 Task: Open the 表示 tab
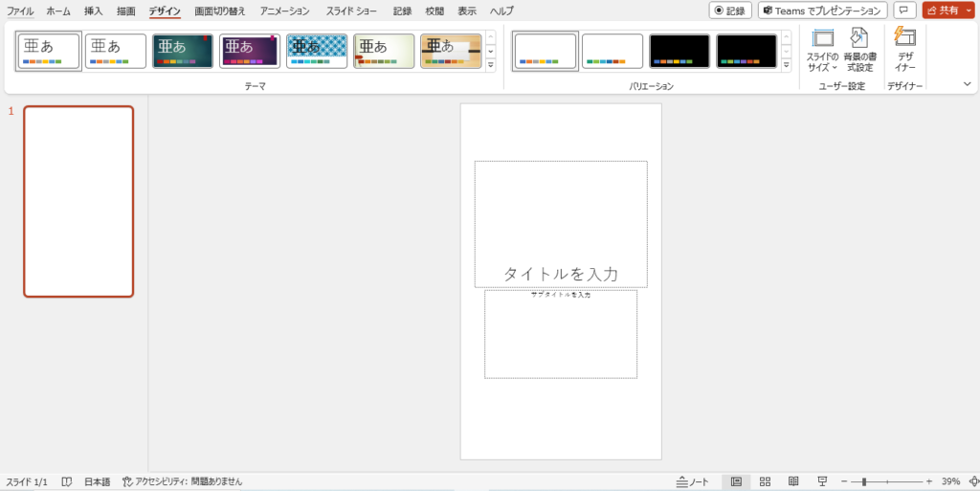tap(467, 11)
